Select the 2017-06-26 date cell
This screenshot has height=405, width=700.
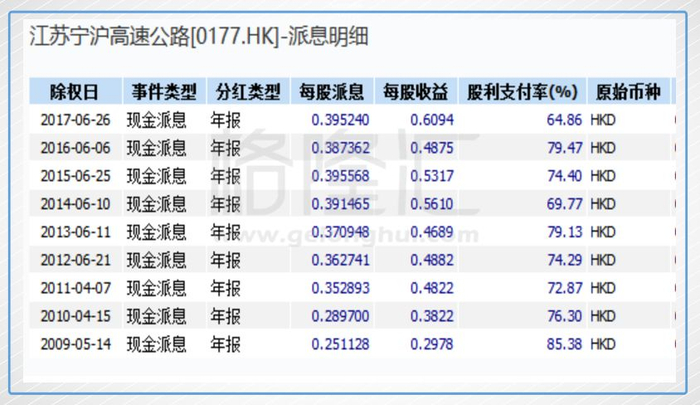pos(75,120)
